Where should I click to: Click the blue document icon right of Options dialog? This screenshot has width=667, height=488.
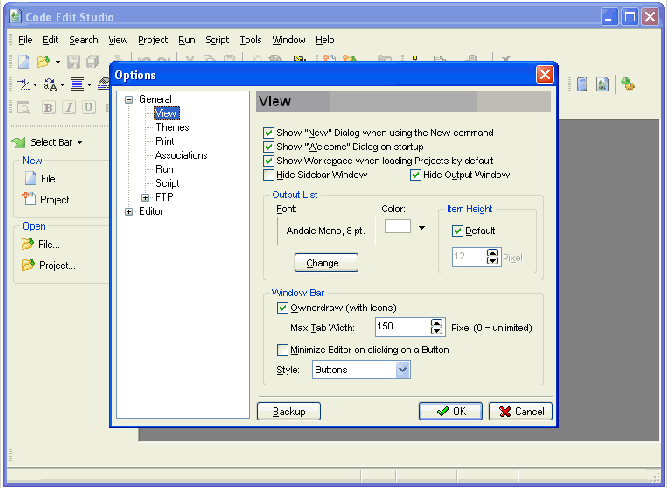click(x=582, y=84)
